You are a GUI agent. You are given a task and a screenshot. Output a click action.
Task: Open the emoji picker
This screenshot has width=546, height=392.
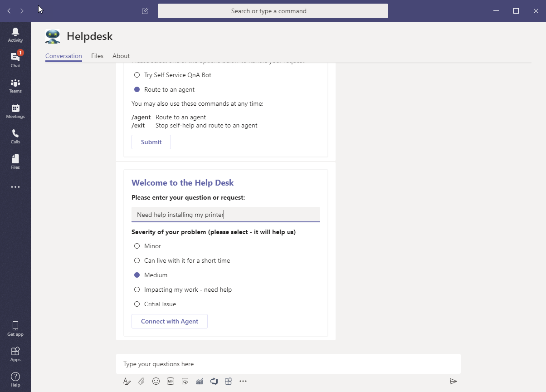(x=156, y=381)
